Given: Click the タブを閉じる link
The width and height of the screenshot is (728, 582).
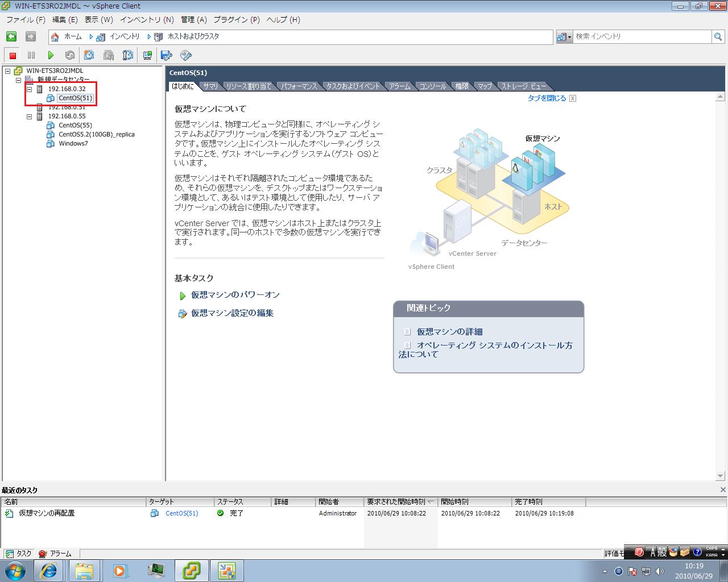Looking at the screenshot, I should point(547,98).
